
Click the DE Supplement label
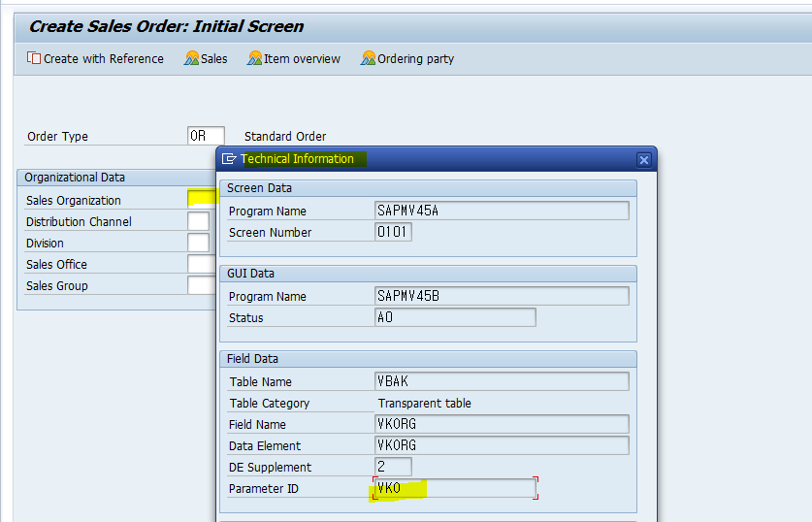[x=270, y=467]
